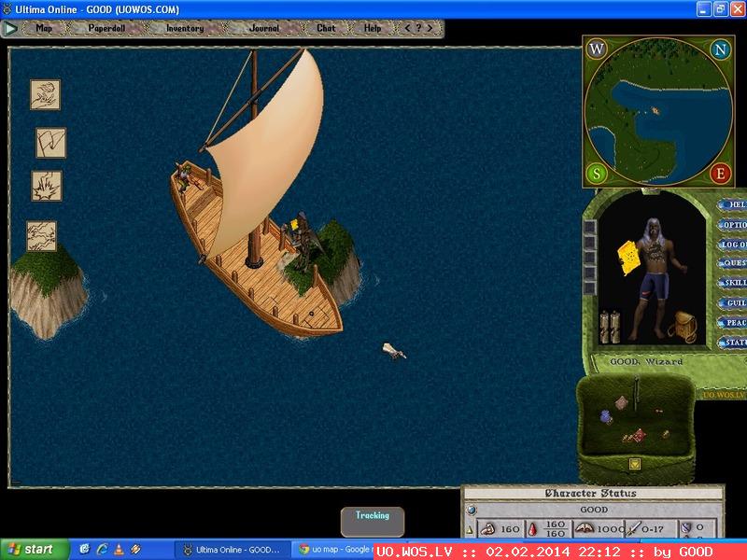The width and height of the screenshot is (747, 560).
Task: Launch VLC from quick launch
Action: [x=119, y=550]
